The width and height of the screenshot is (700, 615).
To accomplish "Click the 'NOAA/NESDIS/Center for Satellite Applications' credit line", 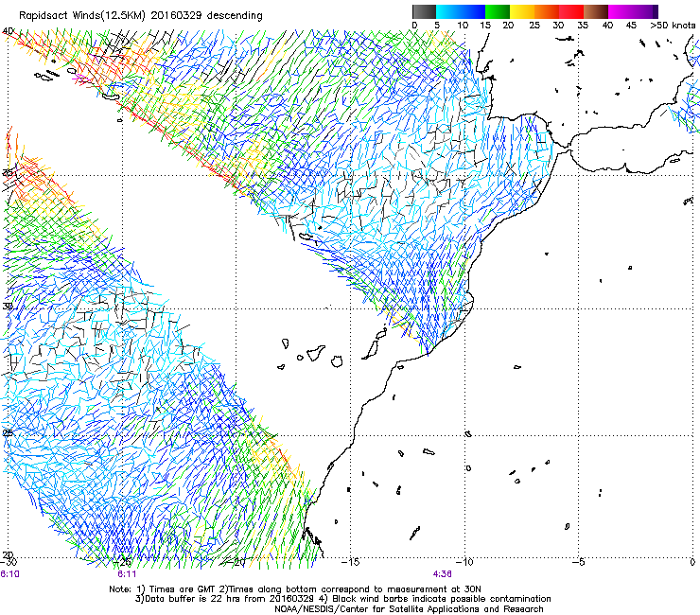I will [409, 609].
